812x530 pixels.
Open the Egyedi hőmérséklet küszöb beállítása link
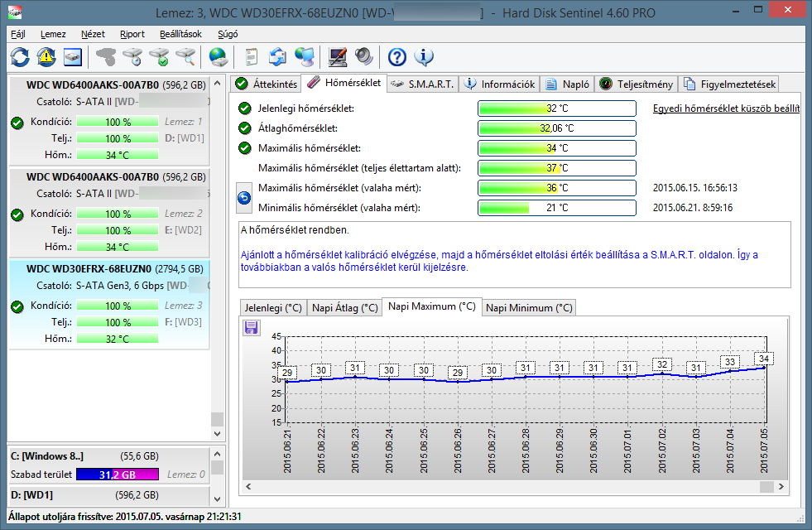point(726,108)
